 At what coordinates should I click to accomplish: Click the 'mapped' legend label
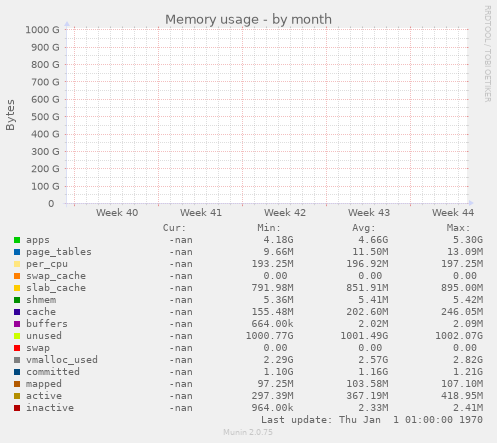44,384
